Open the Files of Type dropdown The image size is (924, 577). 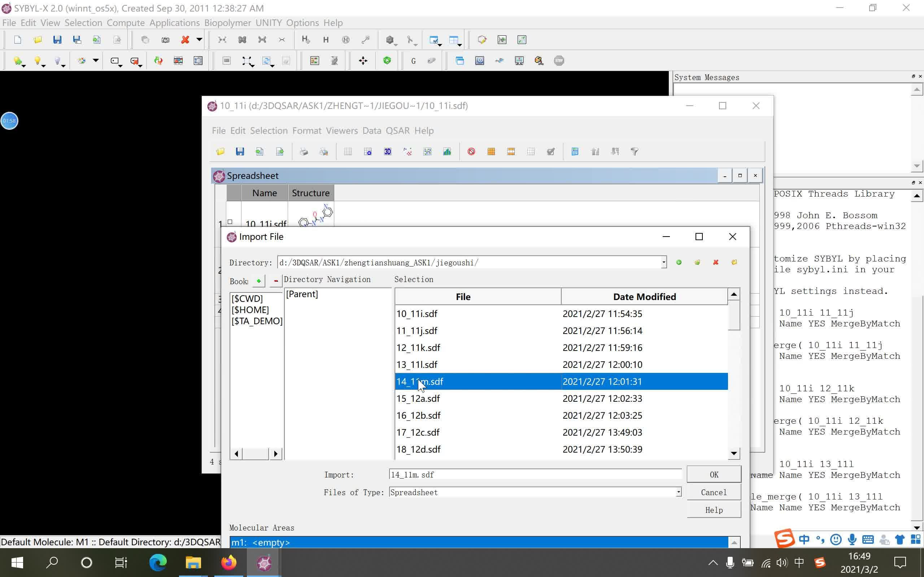point(678,492)
